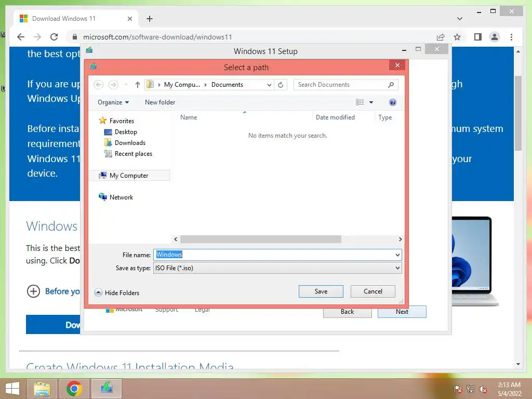Create a New folder
The image size is (532, 399).
tap(160, 102)
